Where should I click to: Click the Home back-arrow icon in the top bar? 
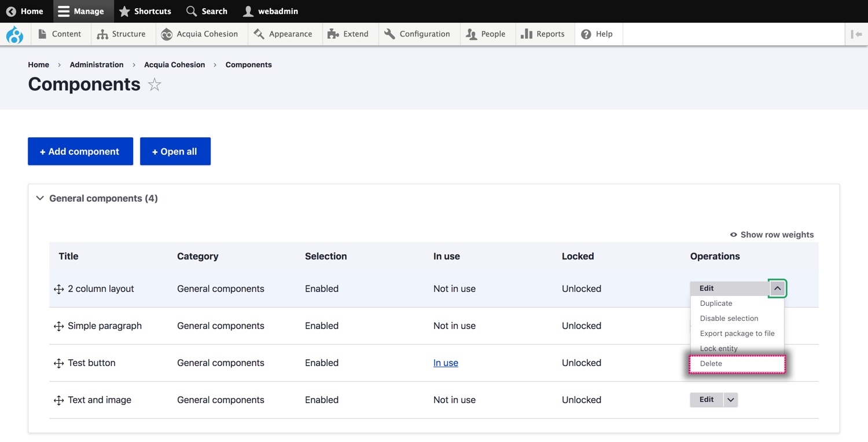[11, 11]
